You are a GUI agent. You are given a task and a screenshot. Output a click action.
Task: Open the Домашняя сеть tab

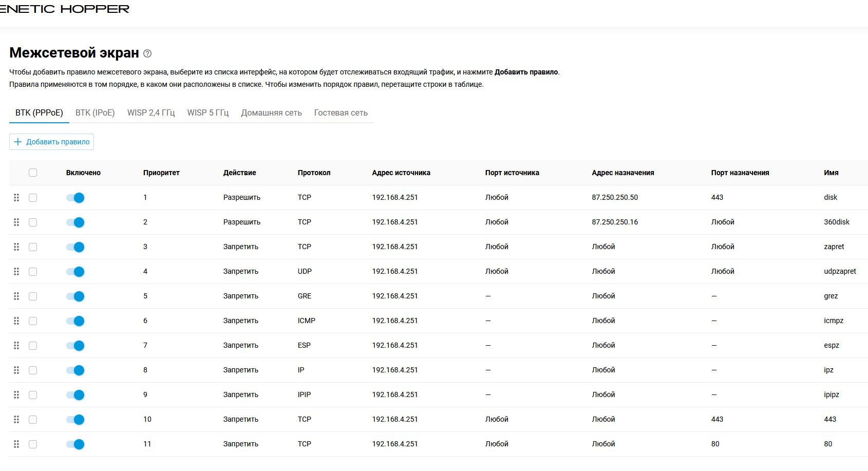[x=271, y=113]
